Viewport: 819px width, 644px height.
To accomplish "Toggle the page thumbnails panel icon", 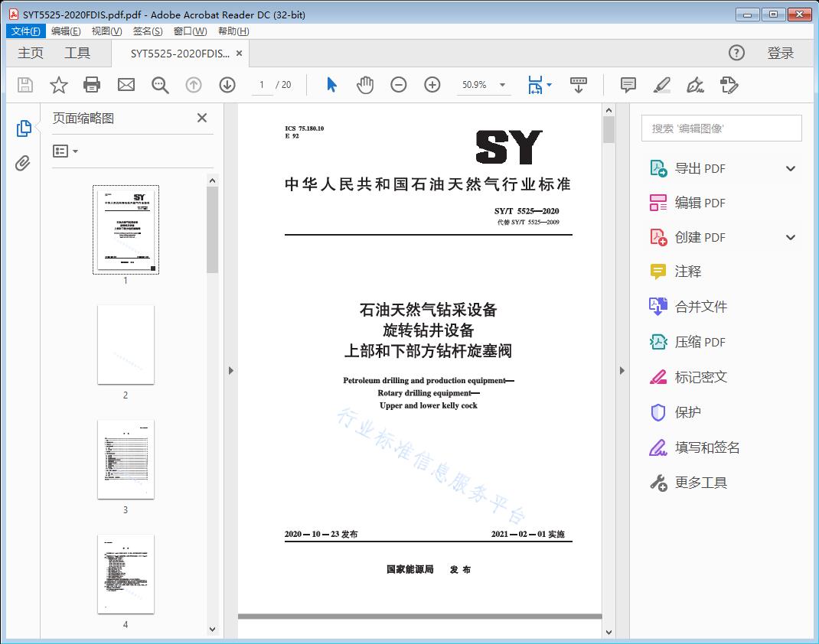I will tap(24, 128).
